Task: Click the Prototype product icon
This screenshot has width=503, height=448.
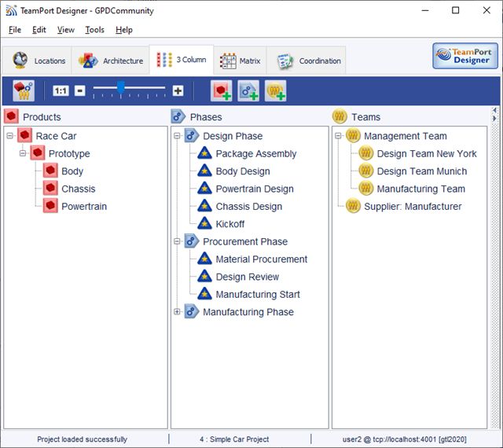Action: click(38, 153)
